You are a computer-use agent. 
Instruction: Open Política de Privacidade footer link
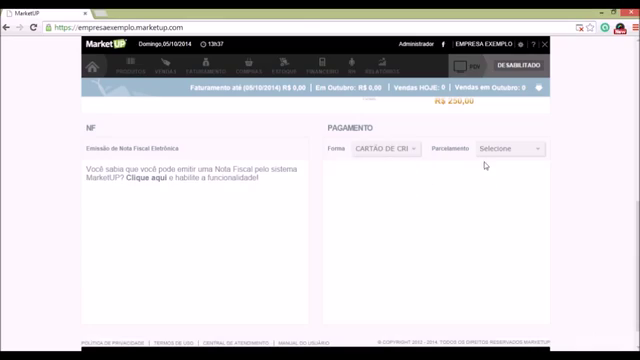pyautogui.click(x=113, y=343)
